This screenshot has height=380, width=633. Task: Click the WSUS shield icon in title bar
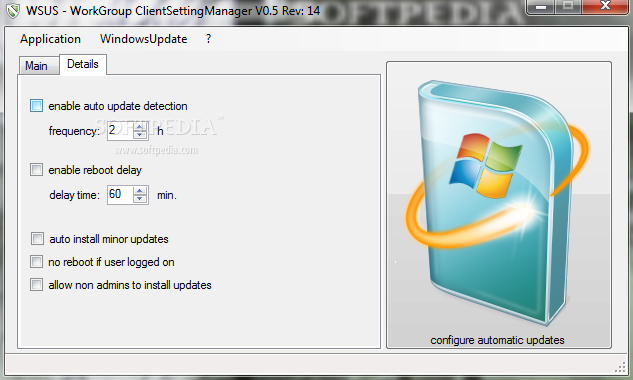[x=14, y=10]
